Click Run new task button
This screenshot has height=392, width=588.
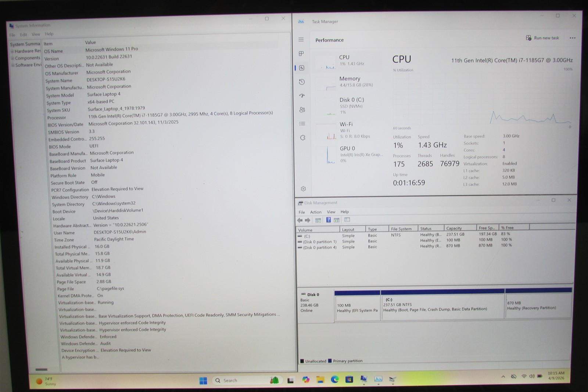pyautogui.click(x=542, y=38)
